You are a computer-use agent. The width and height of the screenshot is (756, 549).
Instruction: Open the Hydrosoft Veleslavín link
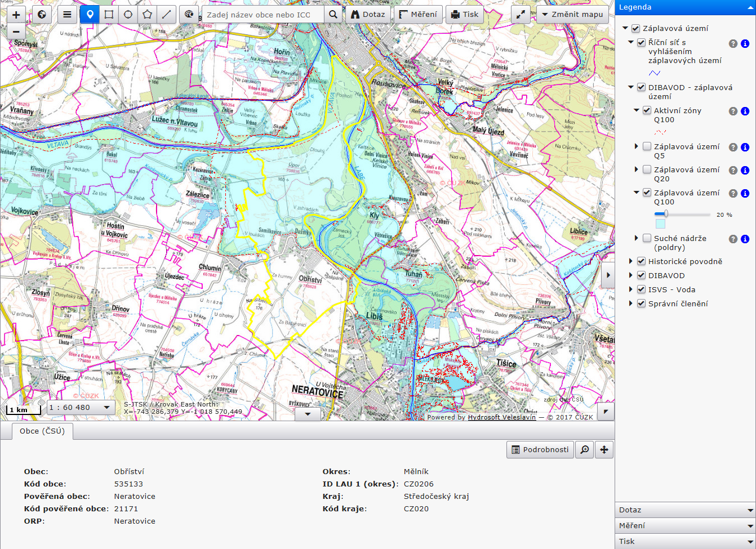(x=501, y=417)
